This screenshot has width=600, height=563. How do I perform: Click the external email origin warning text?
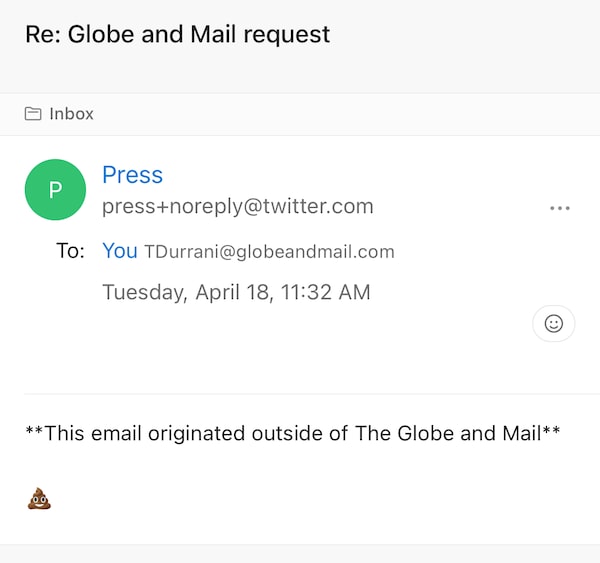pos(293,433)
